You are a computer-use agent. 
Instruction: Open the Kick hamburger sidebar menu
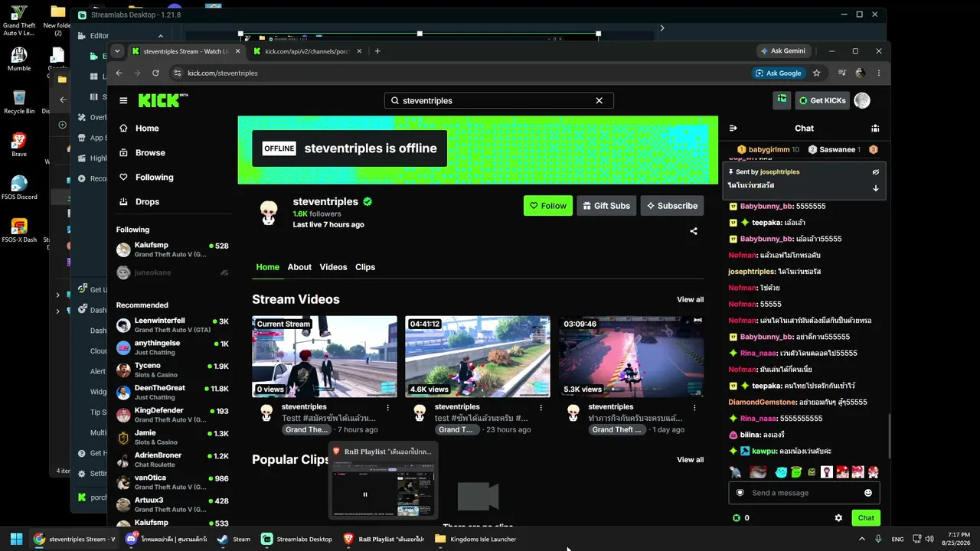[123, 100]
